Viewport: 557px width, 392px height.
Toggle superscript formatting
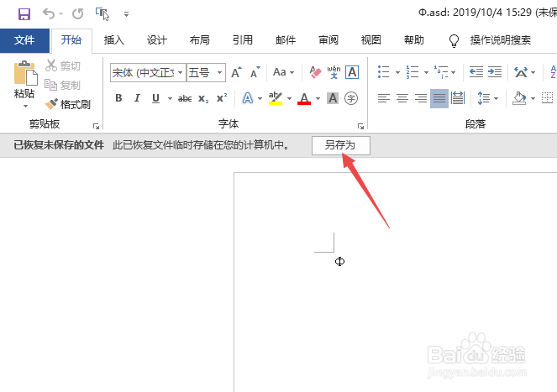pos(222,98)
